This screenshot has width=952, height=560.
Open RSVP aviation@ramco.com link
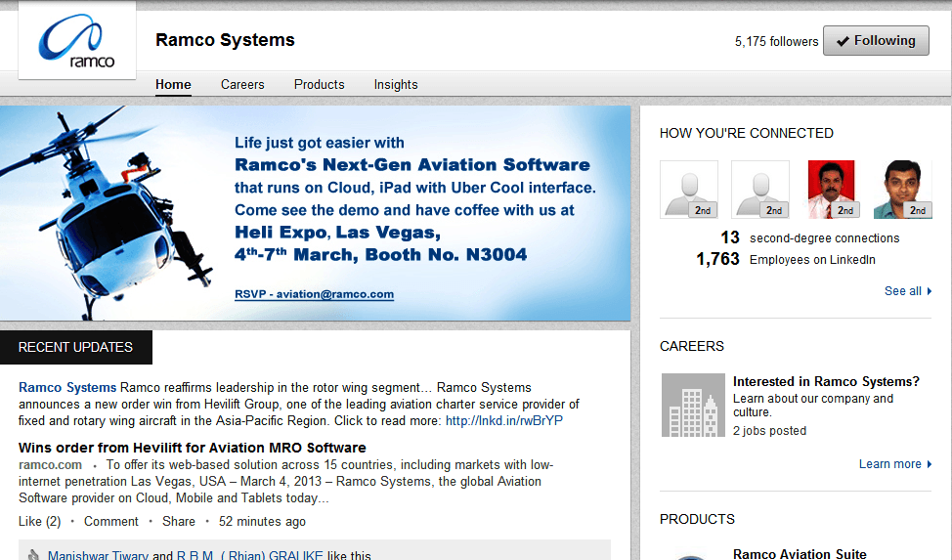pyautogui.click(x=314, y=294)
